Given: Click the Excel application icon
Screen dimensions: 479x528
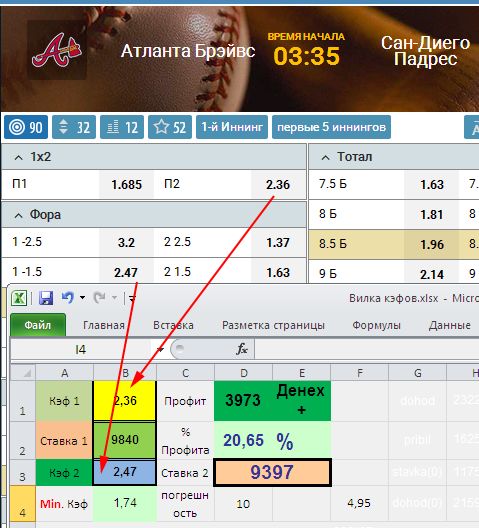Looking at the screenshot, I should pos(19,298).
